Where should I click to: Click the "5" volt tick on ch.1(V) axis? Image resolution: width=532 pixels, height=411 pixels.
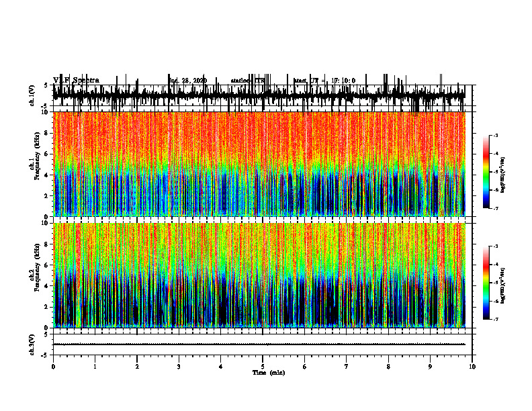click(46, 85)
